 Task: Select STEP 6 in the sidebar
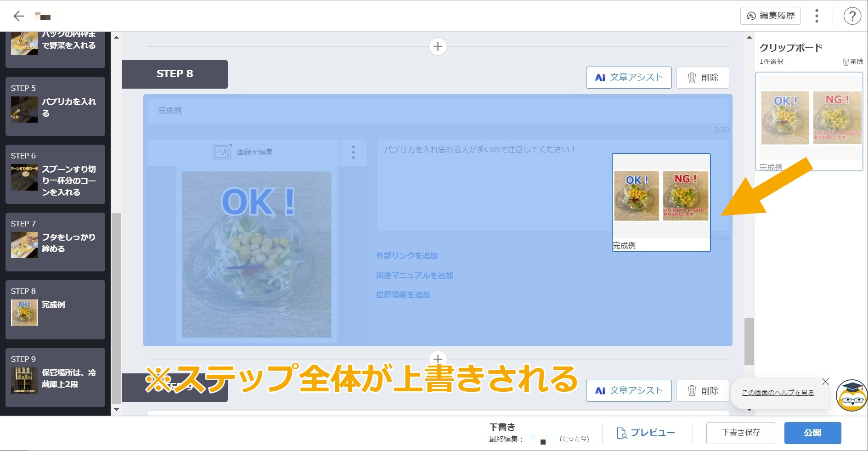tap(55, 175)
